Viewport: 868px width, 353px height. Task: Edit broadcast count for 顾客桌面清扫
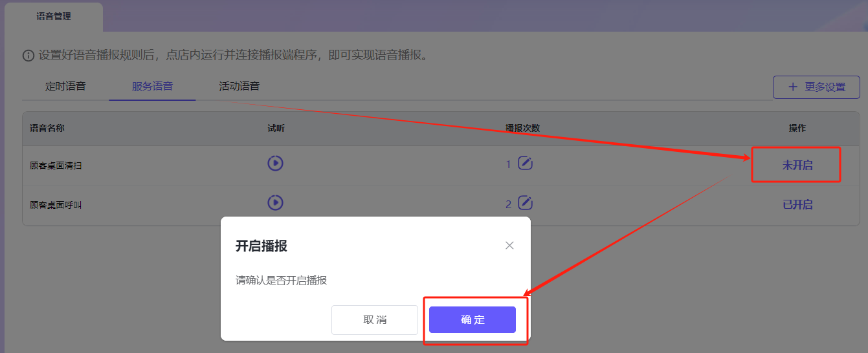[526, 164]
